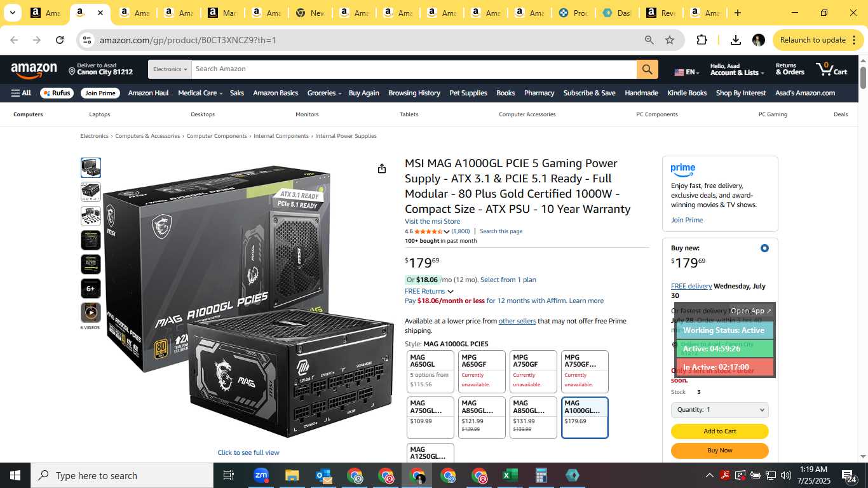Select the MPG A650GF style option

coord(482,371)
